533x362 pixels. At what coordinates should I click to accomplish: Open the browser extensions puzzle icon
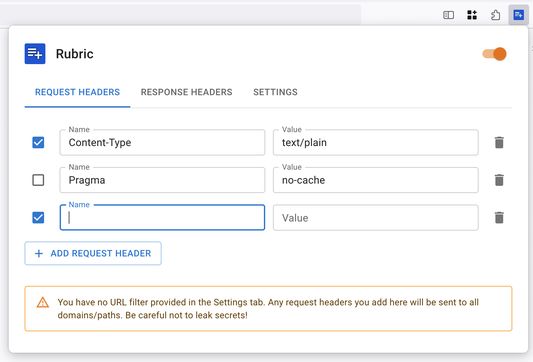(495, 15)
